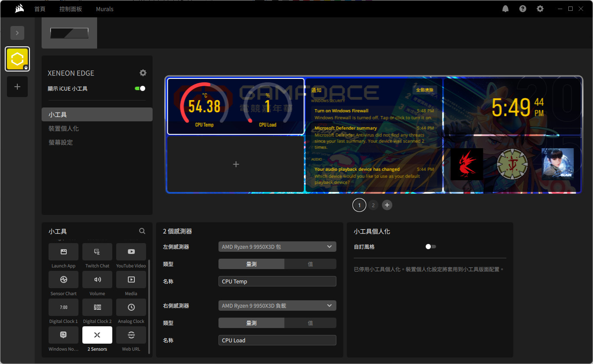This screenshot has width=593, height=364.
Task: Add widget in empty plus slot
Action: (x=236, y=164)
